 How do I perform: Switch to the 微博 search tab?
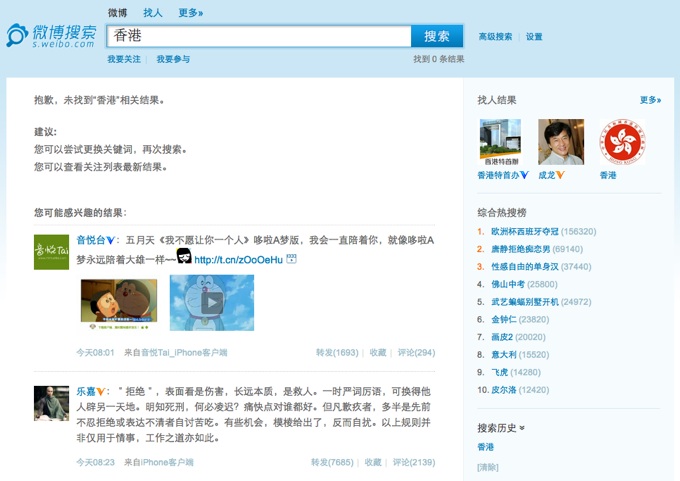point(118,13)
